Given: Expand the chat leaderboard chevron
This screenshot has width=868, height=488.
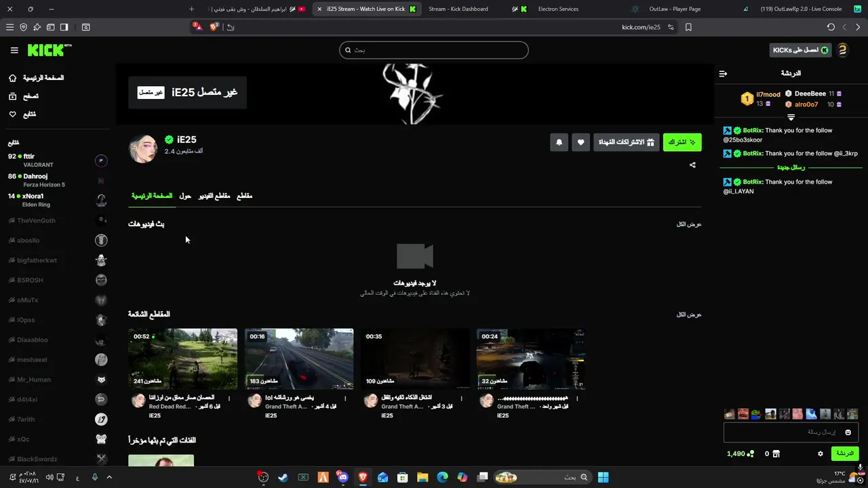Looking at the screenshot, I should point(791,117).
